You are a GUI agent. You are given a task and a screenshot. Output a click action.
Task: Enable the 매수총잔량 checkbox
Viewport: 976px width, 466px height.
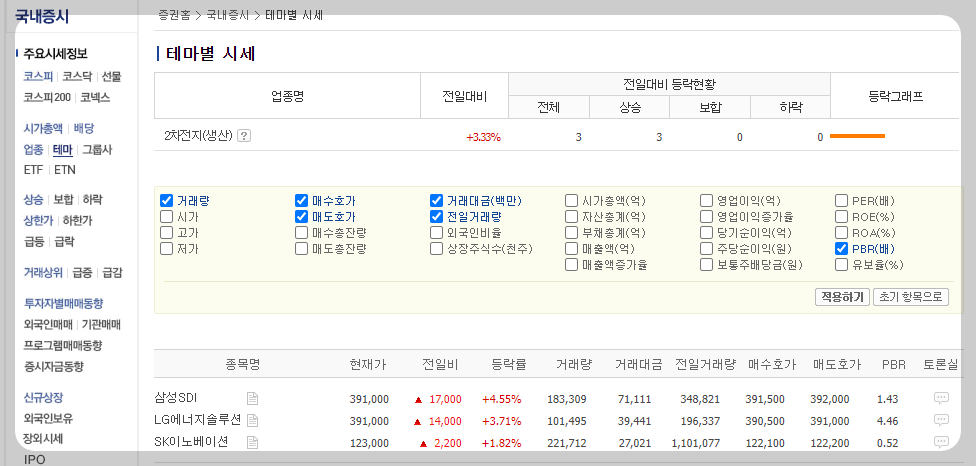(301, 233)
